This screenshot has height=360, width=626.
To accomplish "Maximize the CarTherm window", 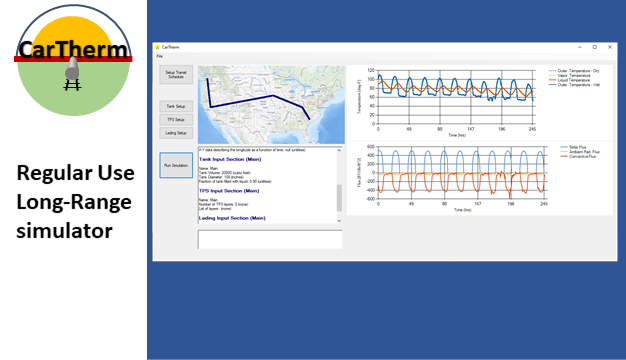I will [594, 47].
